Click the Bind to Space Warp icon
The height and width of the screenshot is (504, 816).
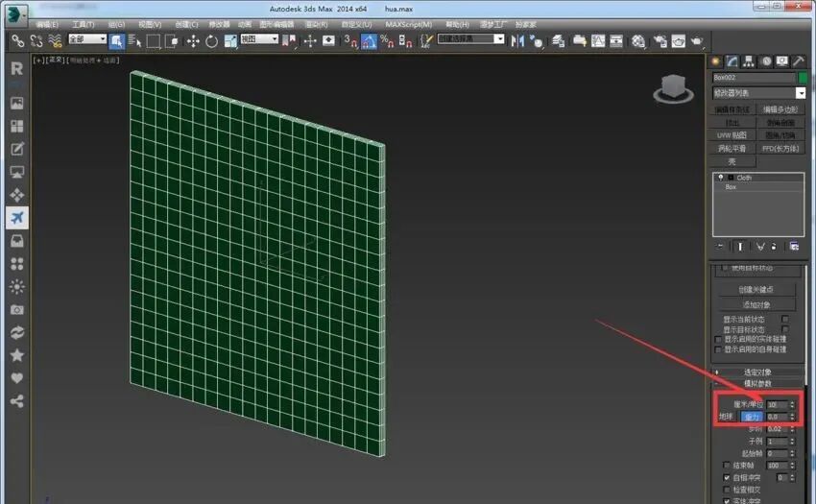(x=55, y=40)
